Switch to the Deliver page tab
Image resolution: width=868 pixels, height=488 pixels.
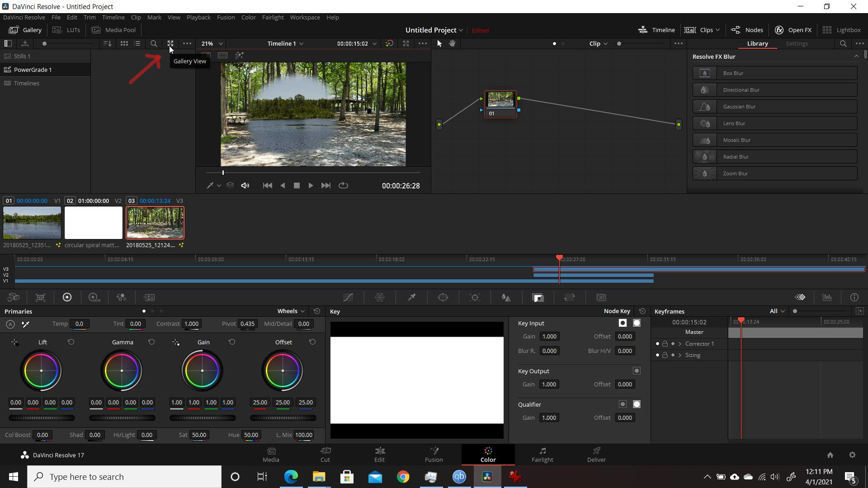pos(596,455)
